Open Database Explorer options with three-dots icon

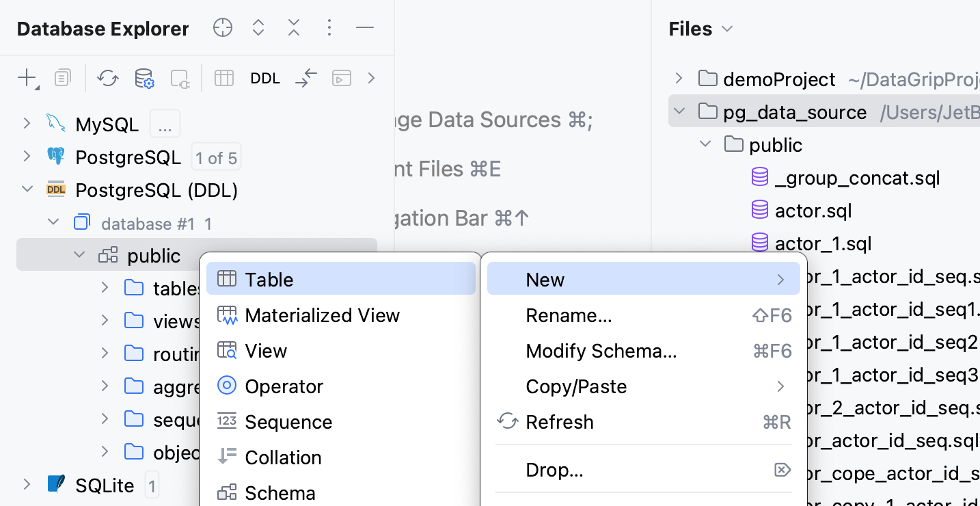pos(329,27)
